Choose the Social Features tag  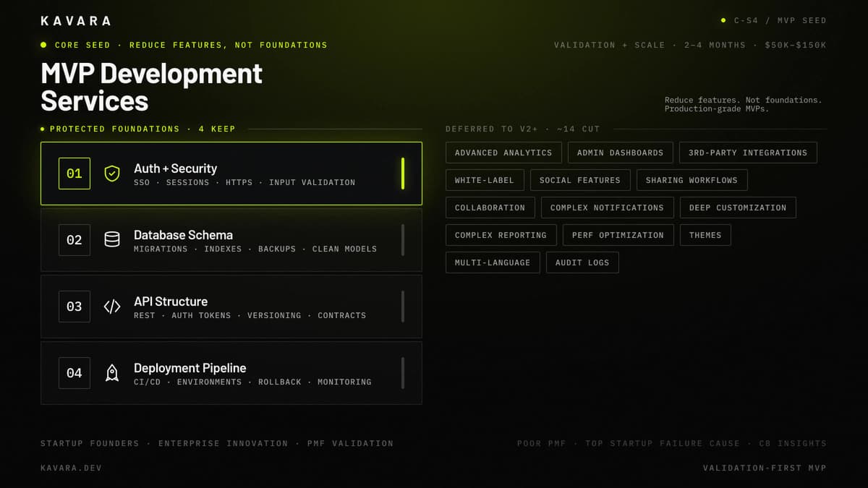click(x=580, y=180)
